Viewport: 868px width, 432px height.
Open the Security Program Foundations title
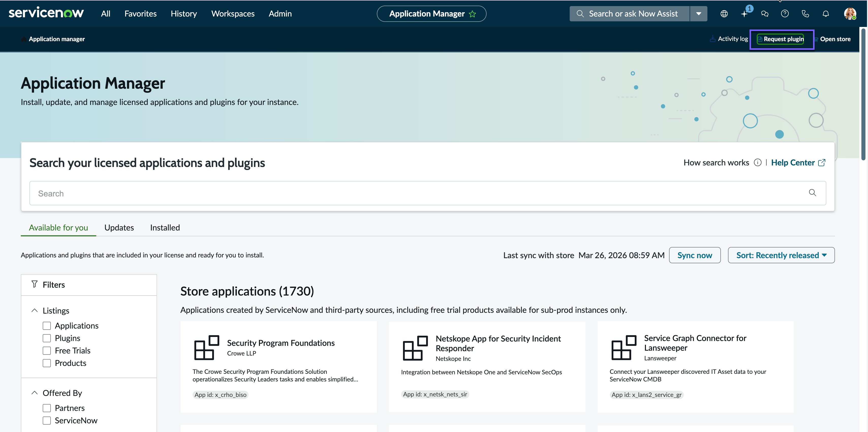click(x=281, y=343)
